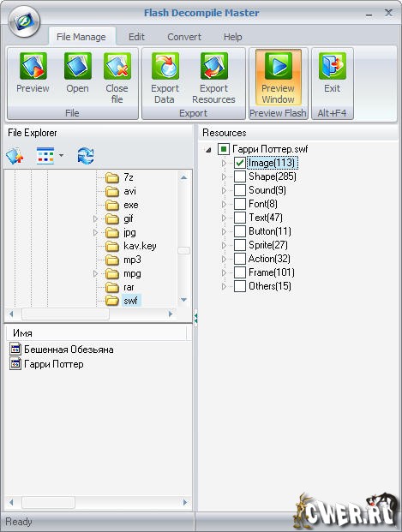Click the splitter collapse arrows between panels
The image size is (402, 532).
click(195, 318)
